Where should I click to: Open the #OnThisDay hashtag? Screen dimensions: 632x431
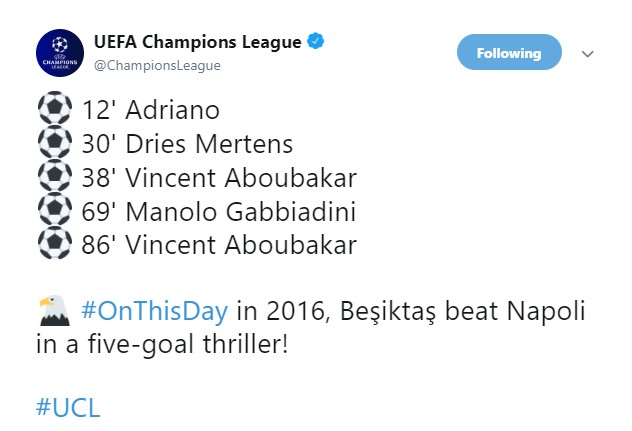155,311
